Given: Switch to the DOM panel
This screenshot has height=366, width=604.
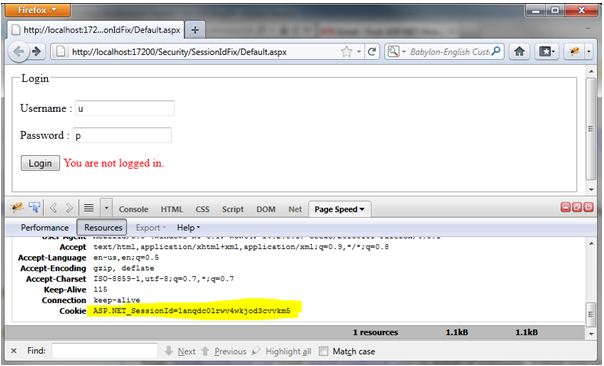Looking at the screenshot, I should (x=266, y=209).
